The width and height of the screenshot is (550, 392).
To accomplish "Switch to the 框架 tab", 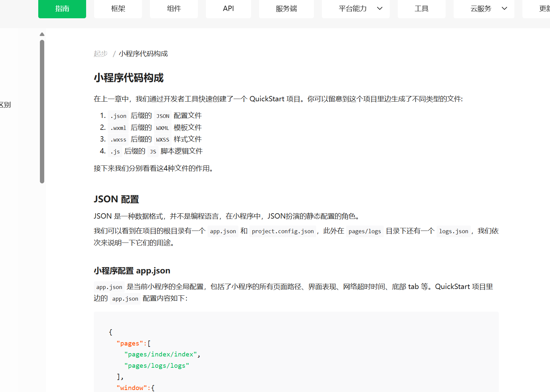I will [118, 9].
